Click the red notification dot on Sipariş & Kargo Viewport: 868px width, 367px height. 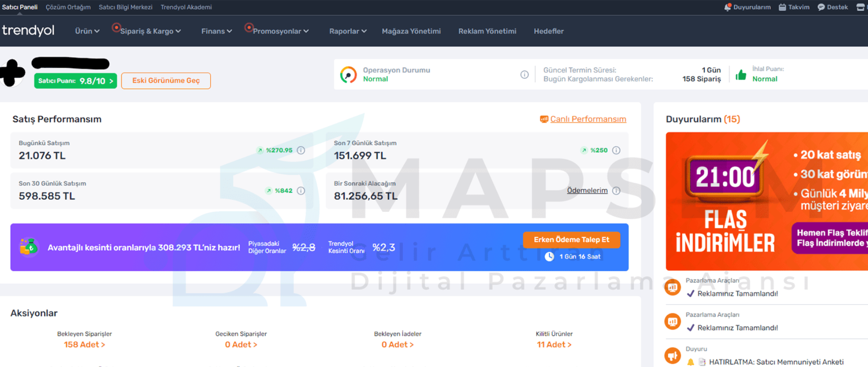[x=116, y=28]
